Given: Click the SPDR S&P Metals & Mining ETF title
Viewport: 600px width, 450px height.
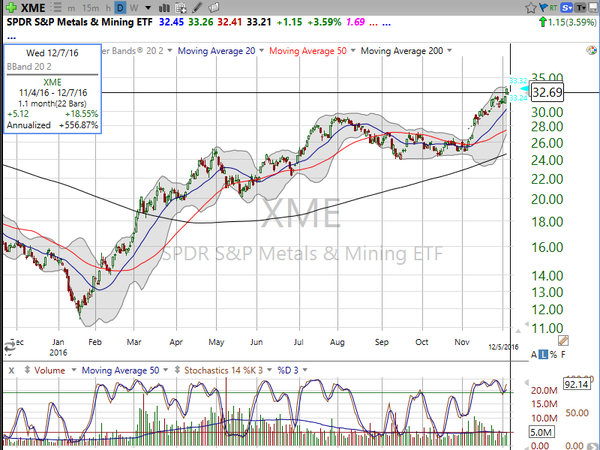Looking at the screenshot, I should pos(80,22).
